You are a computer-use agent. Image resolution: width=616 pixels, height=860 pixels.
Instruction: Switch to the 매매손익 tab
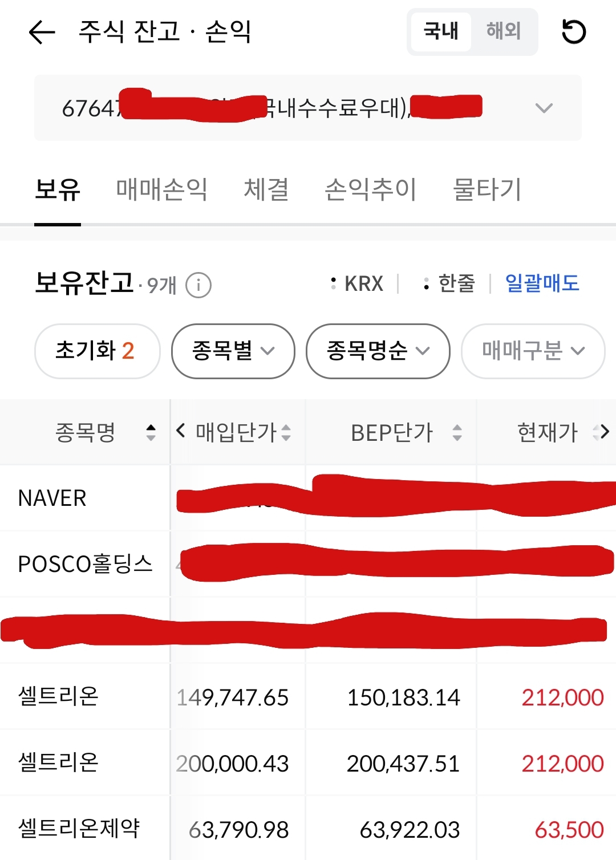coord(162,189)
